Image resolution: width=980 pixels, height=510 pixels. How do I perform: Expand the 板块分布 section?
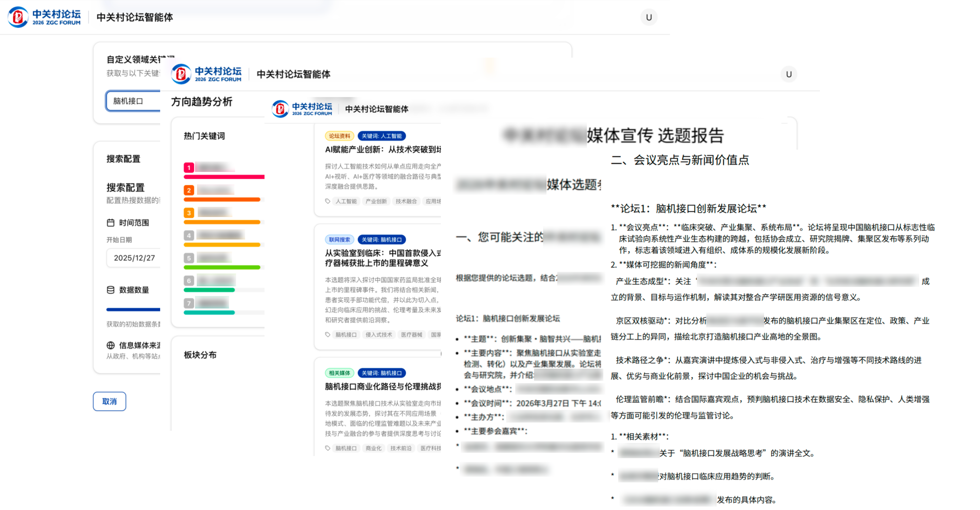pos(200,355)
